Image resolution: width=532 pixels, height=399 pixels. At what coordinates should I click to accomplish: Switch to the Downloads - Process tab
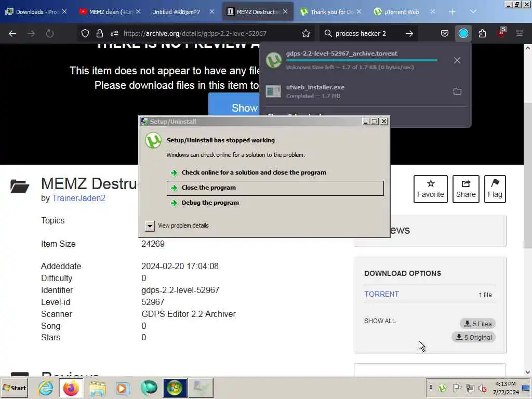point(36,12)
